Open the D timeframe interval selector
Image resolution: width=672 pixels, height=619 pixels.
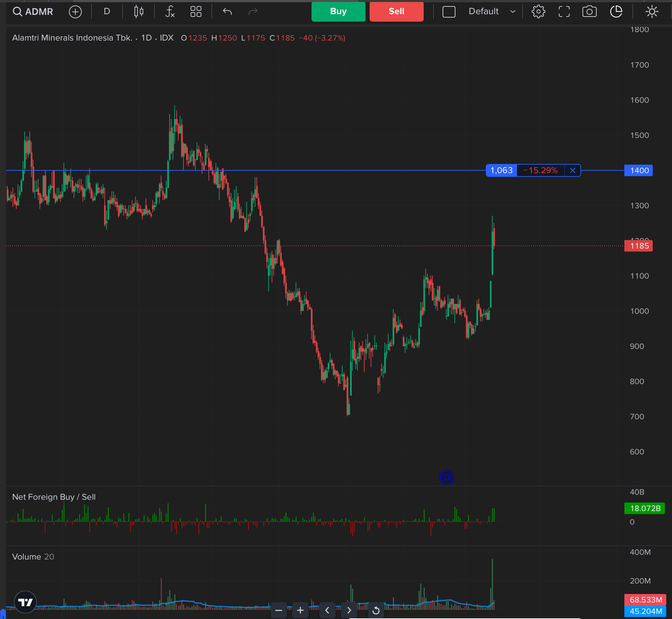(x=107, y=12)
